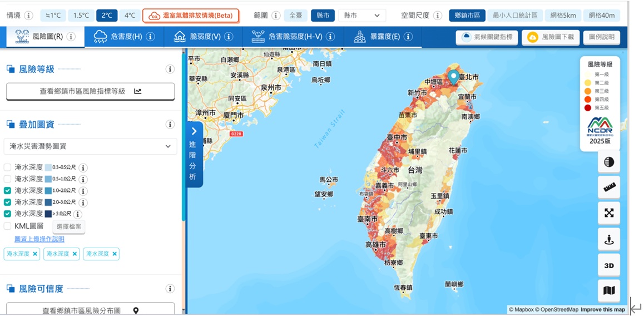The image size is (644, 316).
Task: Click 第三級 legend color swatch
Action: click(x=588, y=91)
